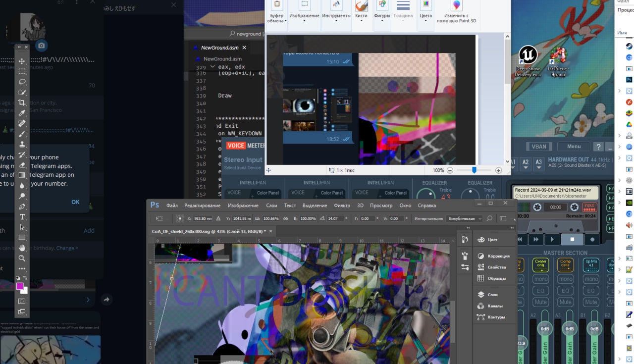Mute the A2 master bus
The height and width of the screenshot is (364, 634).
pyautogui.click(x=540, y=302)
